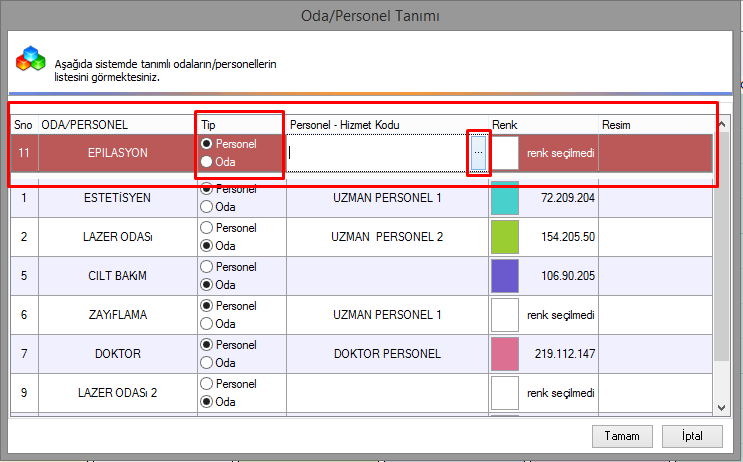The height and width of the screenshot is (462, 743).
Task: Choose Personel type for CILT BAKIM
Action: point(207,267)
